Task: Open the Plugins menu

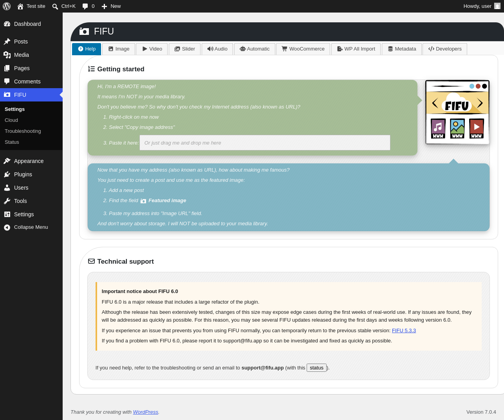Action: click(31, 174)
